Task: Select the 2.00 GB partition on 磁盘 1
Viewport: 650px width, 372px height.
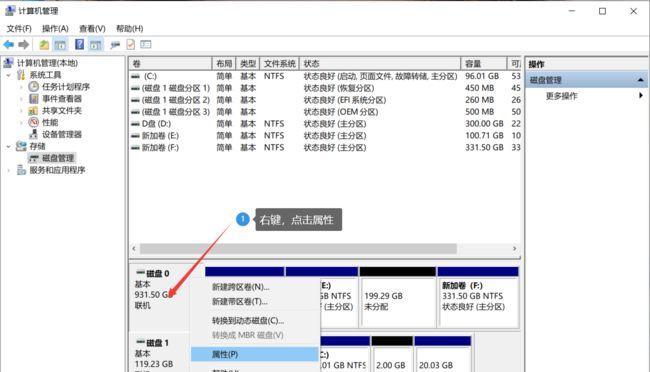Action: coord(392,355)
